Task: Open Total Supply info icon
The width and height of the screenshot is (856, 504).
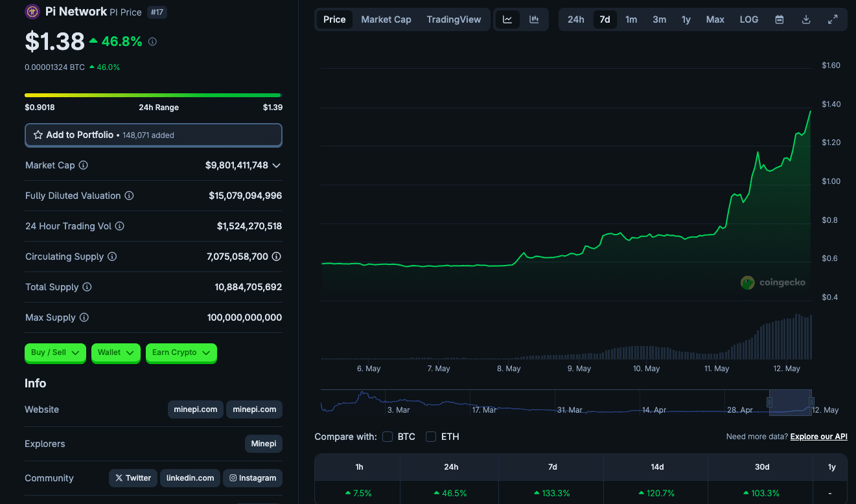Action: pyautogui.click(x=87, y=287)
